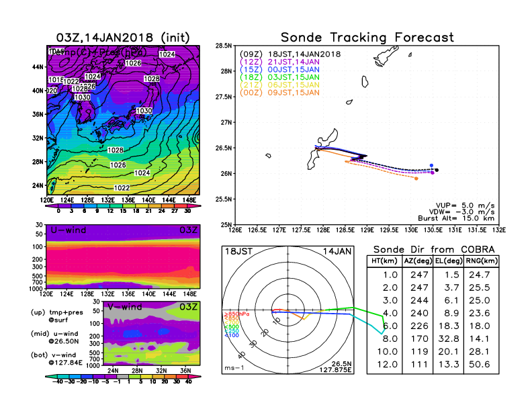This screenshot has height=411, width=532.
Task: Click elevation value "1.5" in the table
Action: click(451, 275)
